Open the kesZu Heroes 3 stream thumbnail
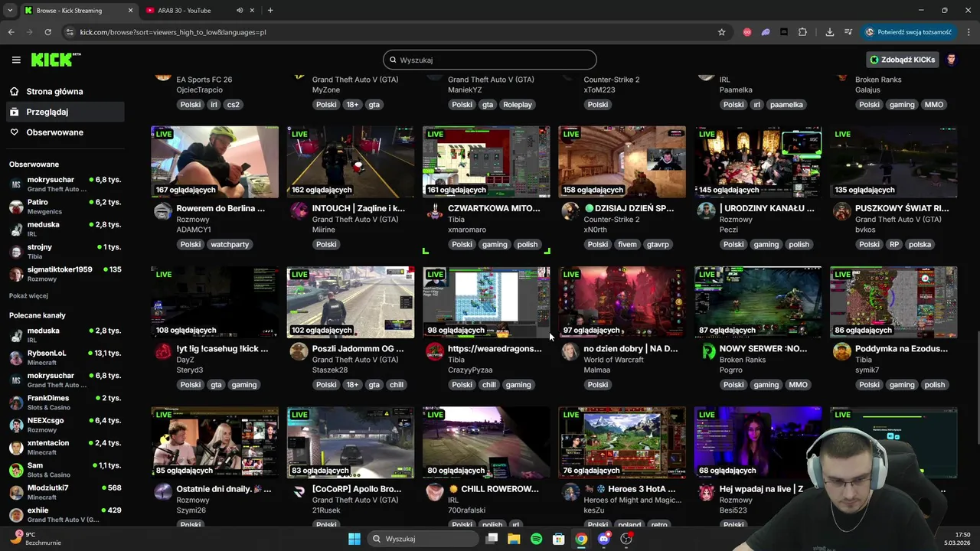Viewport: 980px width, 551px height. (622, 442)
